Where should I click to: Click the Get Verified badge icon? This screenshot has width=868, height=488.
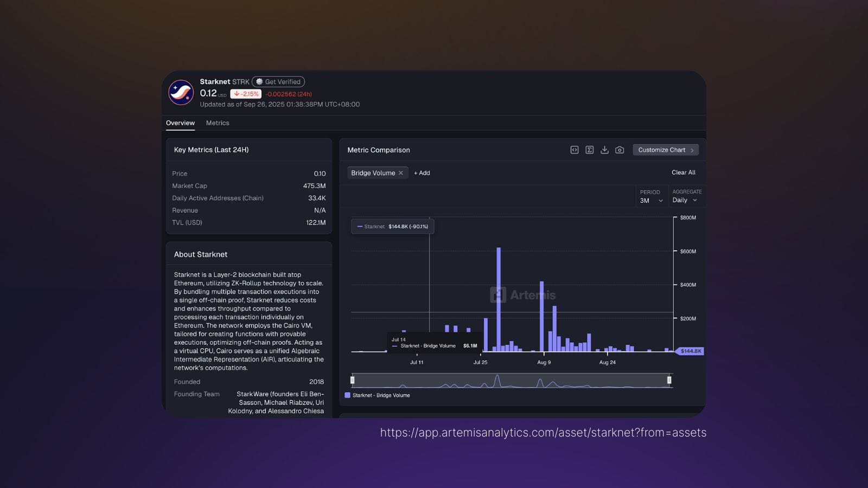tap(259, 81)
